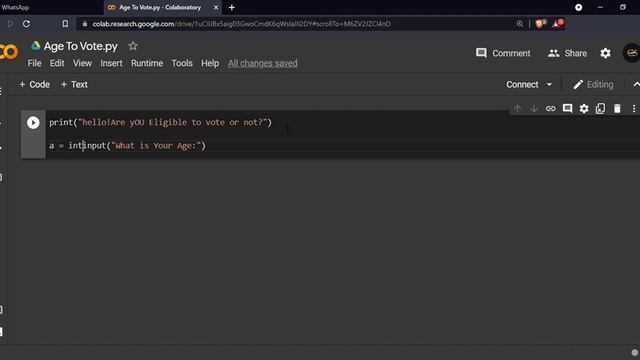Click the Share button

[567, 53]
